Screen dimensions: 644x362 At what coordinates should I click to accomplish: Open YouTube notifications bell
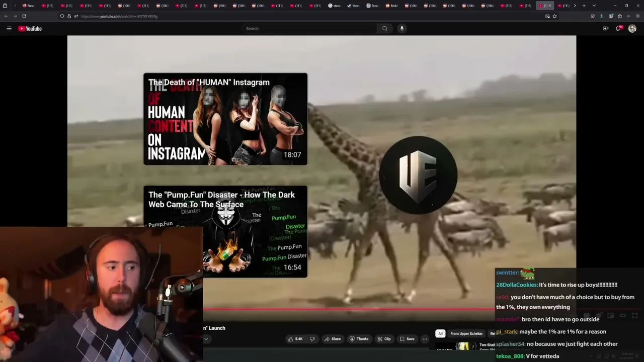(x=619, y=29)
